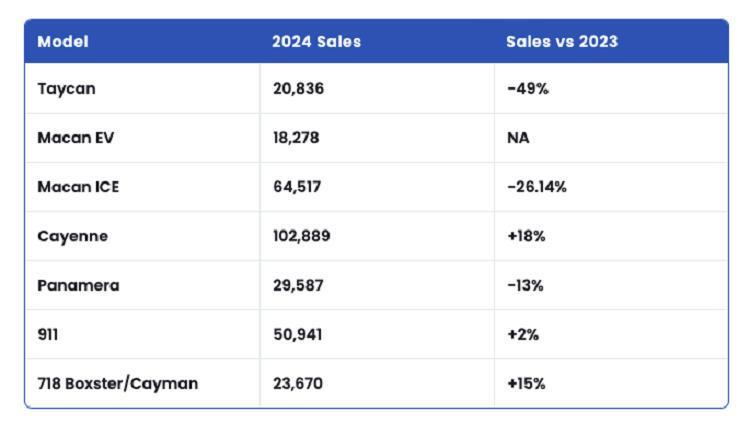Click the Panamera model name
Image resolution: width=750 pixels, height=425 pixels.
[78, 285]
